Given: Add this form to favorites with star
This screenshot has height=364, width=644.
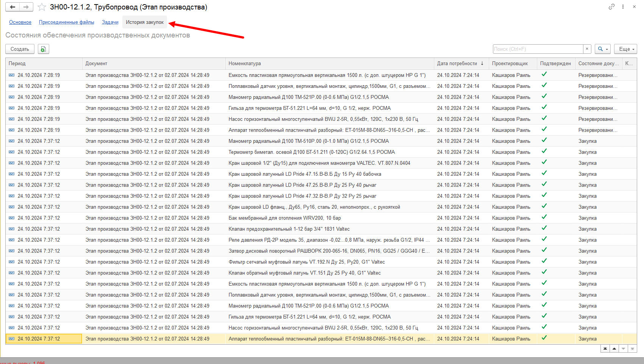Looking at the screenshot, I should point(42,7).
